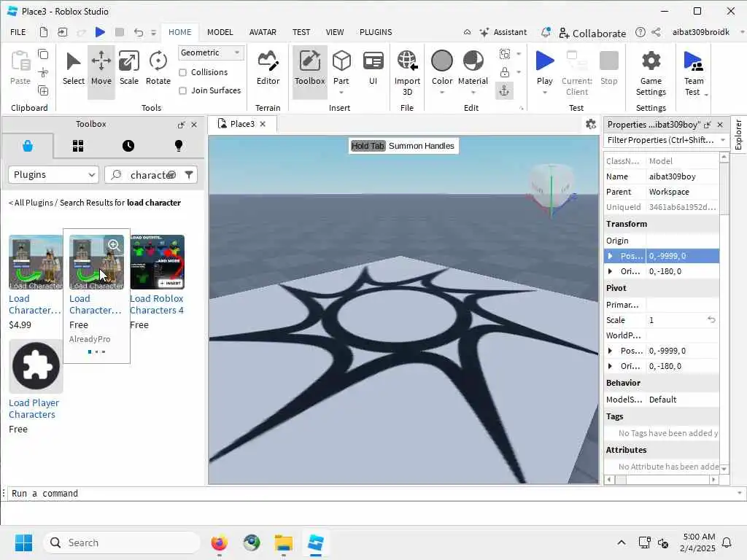The image size is (747, 560).
Task: Switch to the VIEW ribbon tab
Action: pyautogui.click(x=334, y=32)
